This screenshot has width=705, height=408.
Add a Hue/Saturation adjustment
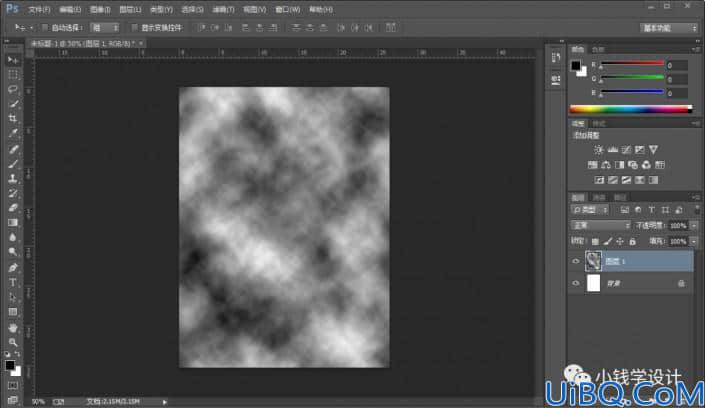pyautogui.click(x=593, y=165)
